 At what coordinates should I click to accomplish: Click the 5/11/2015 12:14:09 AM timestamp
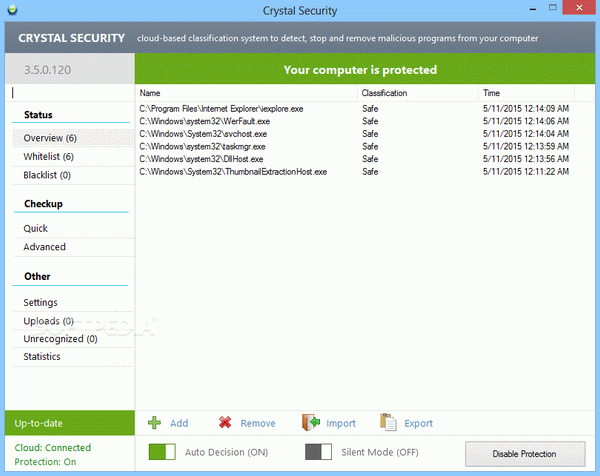[526, 109]
